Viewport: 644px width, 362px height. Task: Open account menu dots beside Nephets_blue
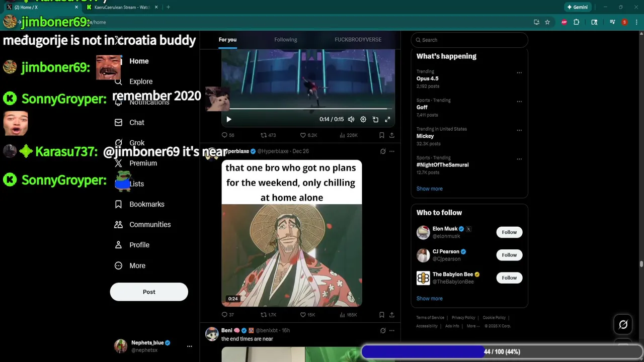190,346
